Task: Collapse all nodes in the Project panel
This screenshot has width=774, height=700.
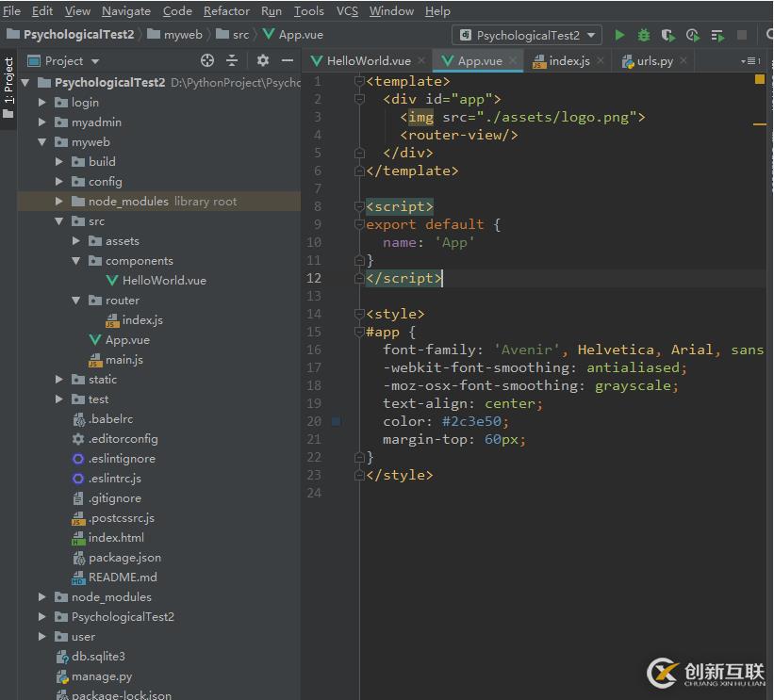Action: pyautogui.click(x=232, y=60)
